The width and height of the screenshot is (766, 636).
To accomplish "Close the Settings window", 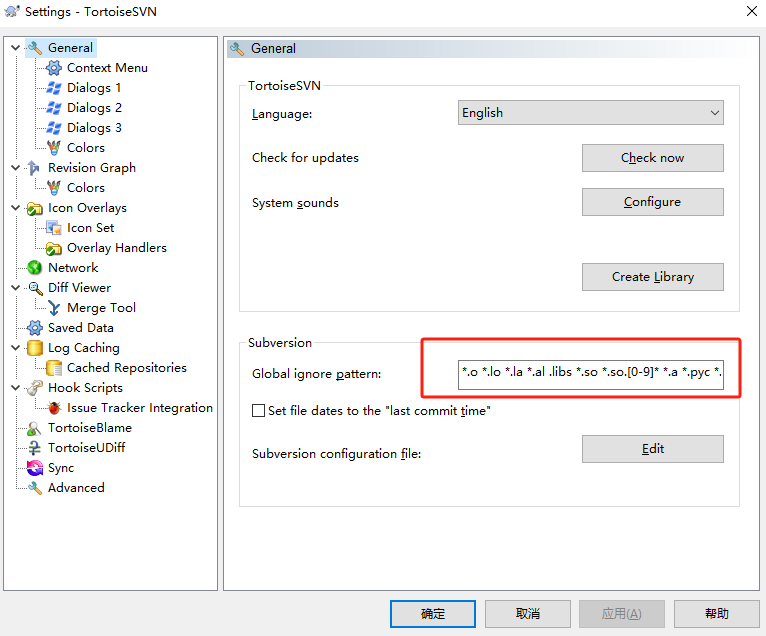I will [x=752, y=11].
